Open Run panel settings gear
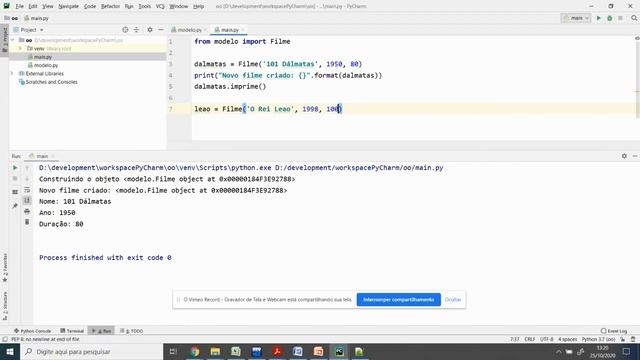 pos(624,156)
